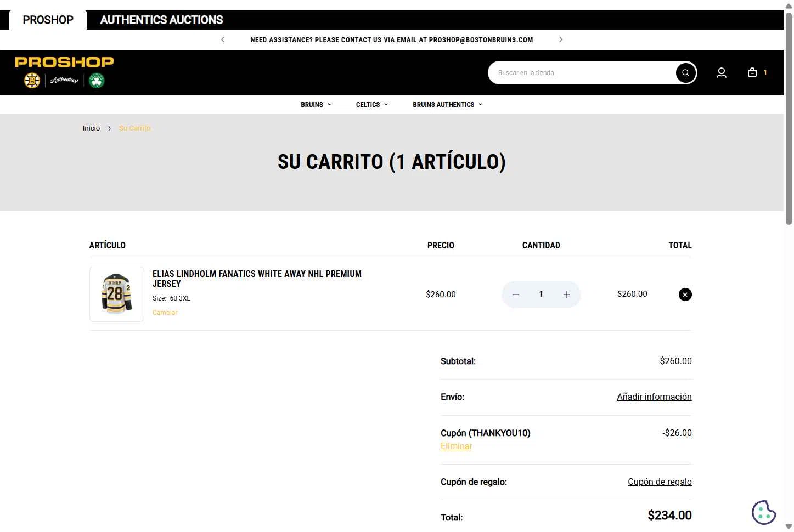Screen dimensions: 794x532
Task: Click the -$26.00 coupon discount
Action: pos(677,433)
